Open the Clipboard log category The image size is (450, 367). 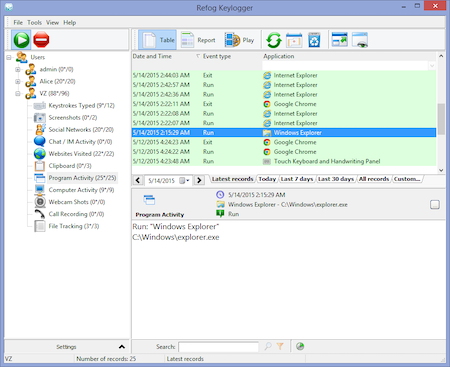(x=70, y=166)
